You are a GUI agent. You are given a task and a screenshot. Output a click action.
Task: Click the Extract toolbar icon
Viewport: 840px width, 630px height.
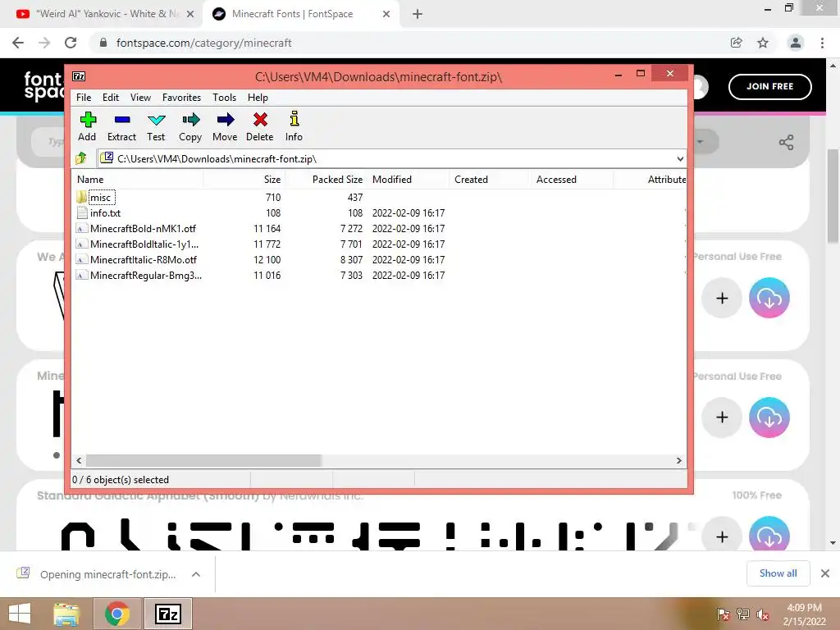tap(121, 126)
